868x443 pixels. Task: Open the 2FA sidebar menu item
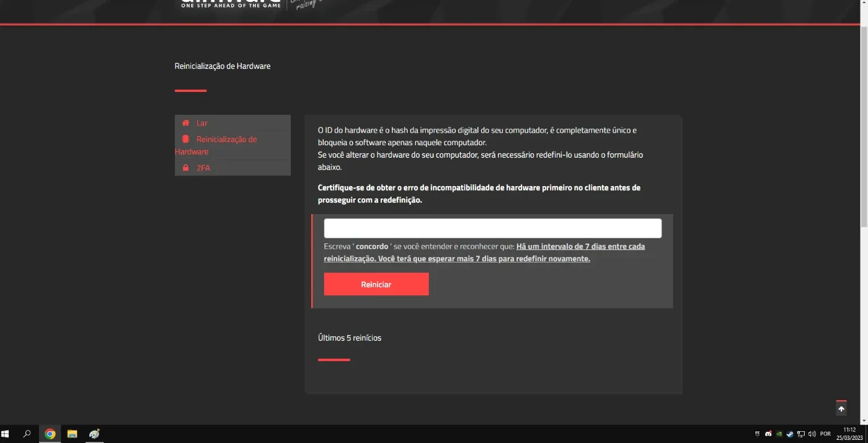232,168
